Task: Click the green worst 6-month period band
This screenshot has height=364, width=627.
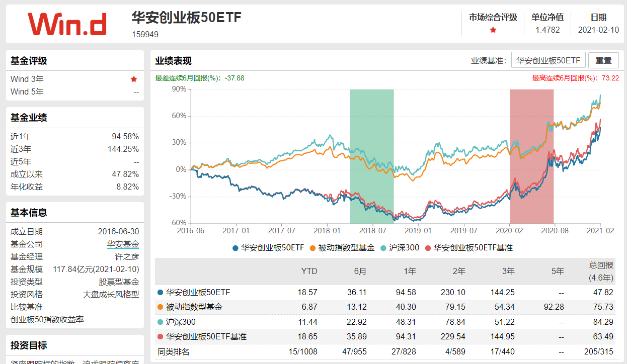Action: pyautogui.click(x=372, y=156)
